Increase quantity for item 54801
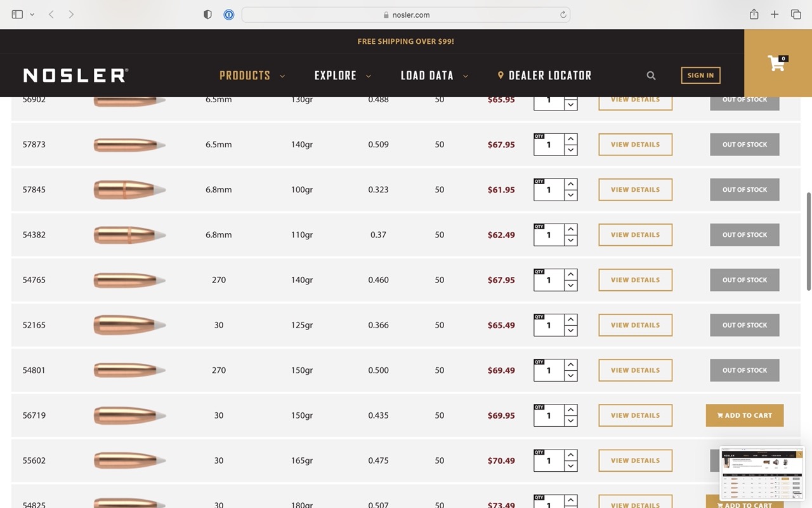Image resolution: width=812 pixels, height=508 pixels. click(x=571, y=364)
